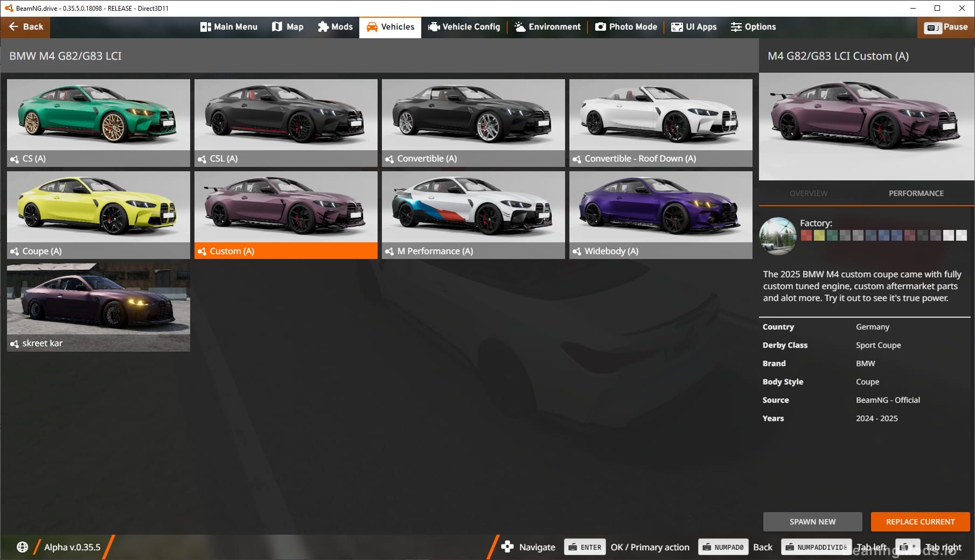This screenshot has width=975, height=560.
Task: Click the BeamNG - Official source value
Action: point(888,400)
